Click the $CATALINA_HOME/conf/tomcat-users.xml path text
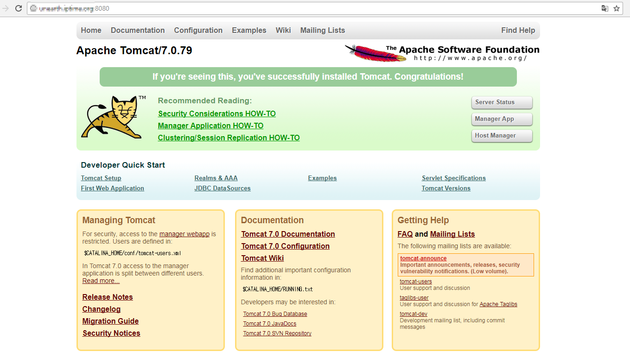Viewport: 630px width, 364px height. pos(133,253)
